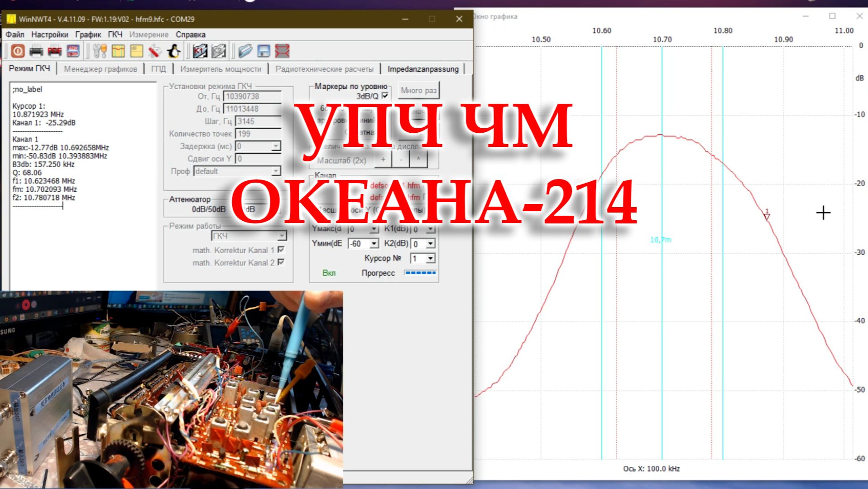This screenshot has height=489, width=868.
Task: Click the Масштаб caret reset button
Action: 418,160
